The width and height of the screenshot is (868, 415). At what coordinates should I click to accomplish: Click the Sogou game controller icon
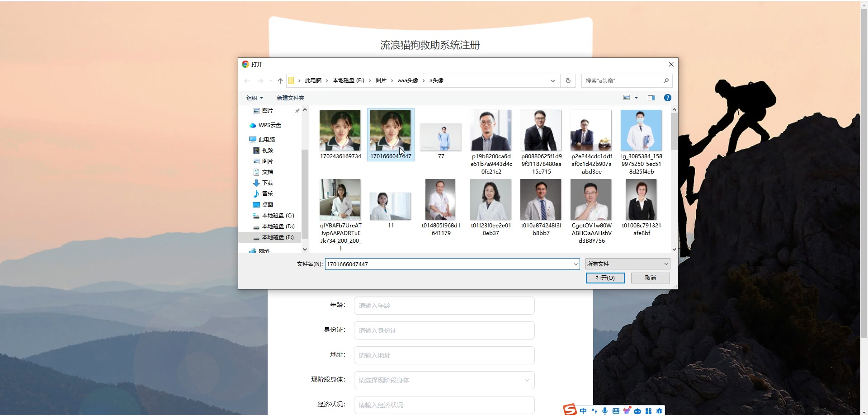(637, 411)
